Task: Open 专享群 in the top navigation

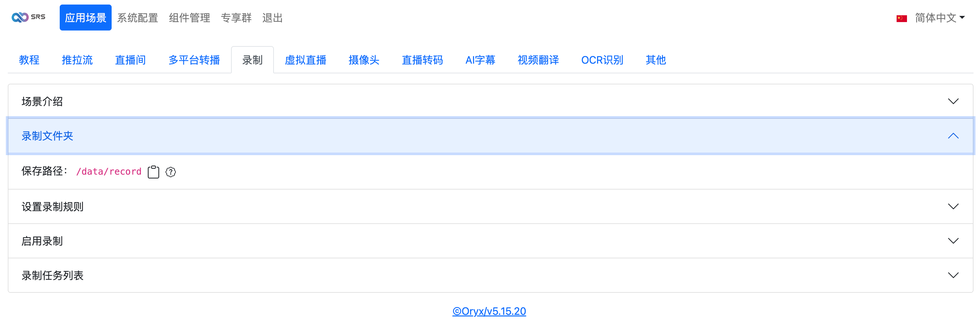Action: point(236,18)
